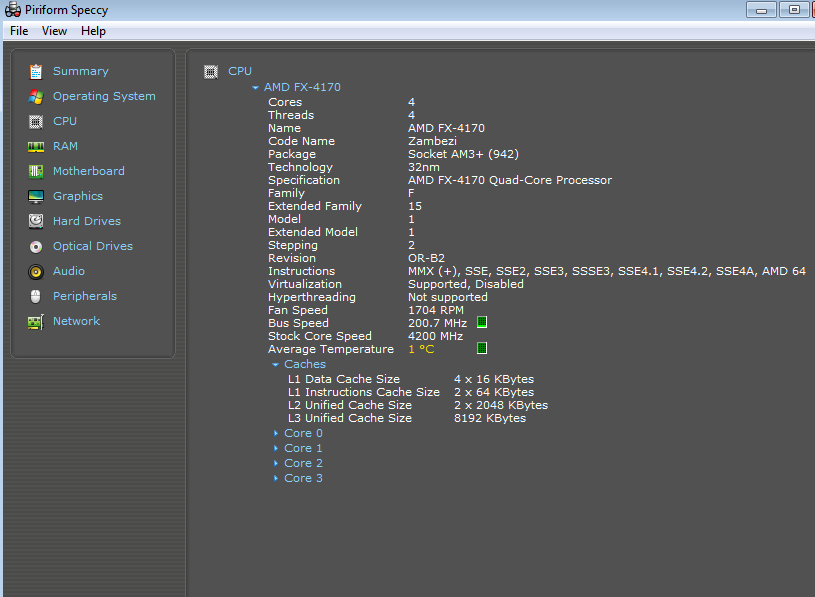Image resolution: width=815 pixels, height=597 pixels.
Task: Select the Core 2 tree label
Action: click(304, 463)
